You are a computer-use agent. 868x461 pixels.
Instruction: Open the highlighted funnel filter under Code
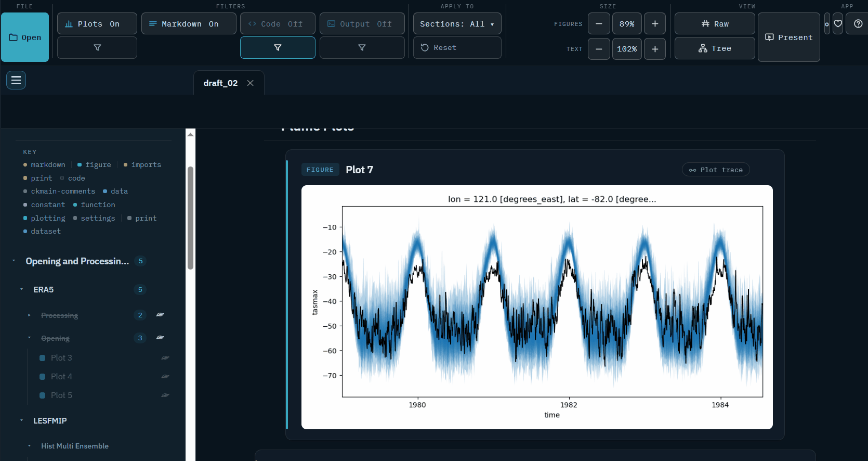click(x=278, y=48)
